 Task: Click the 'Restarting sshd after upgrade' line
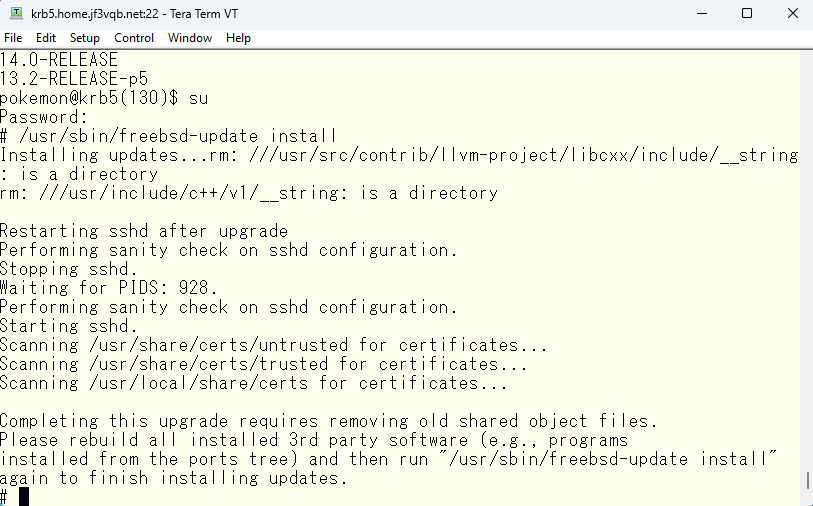click(144, 231)
